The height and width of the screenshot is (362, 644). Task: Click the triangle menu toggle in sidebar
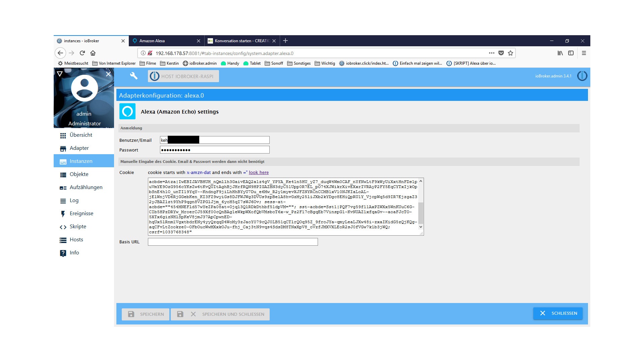coord(60,74)
